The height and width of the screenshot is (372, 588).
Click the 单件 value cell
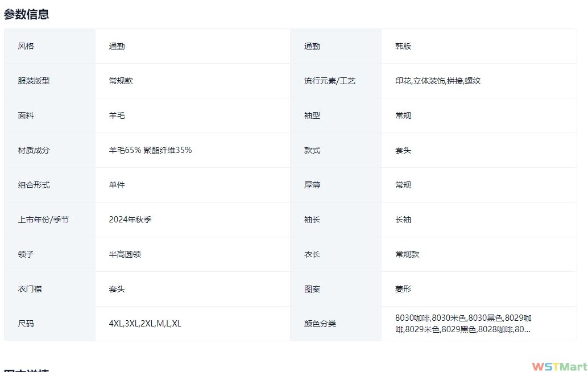click(117, 185)
